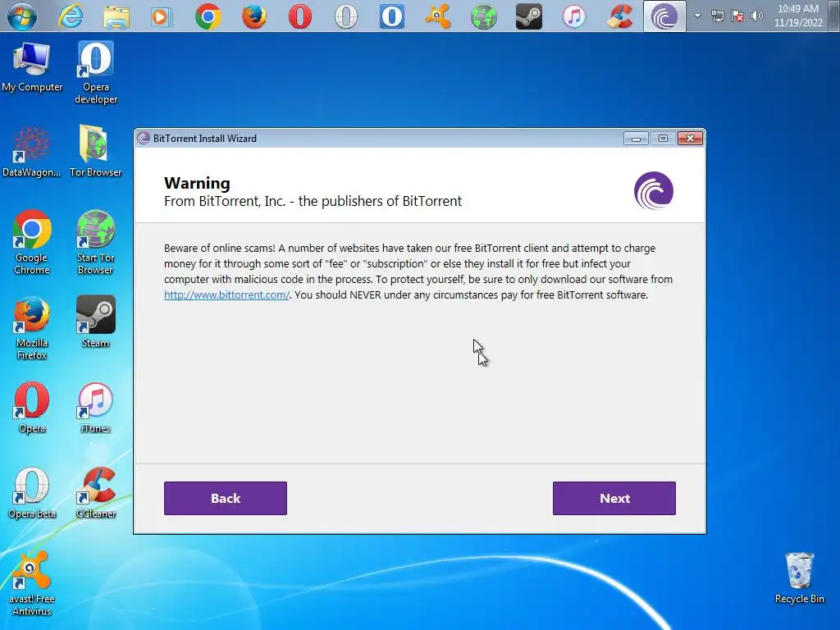Select the Opera developer desktop shortcut
The width and height of the screenshot is (840, 630).
(96, 73)
